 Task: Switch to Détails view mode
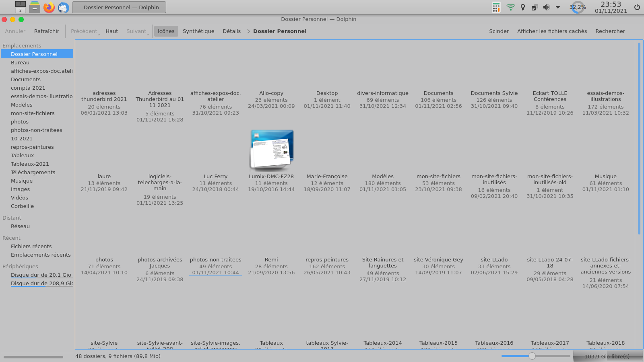[x=232, y=31]
